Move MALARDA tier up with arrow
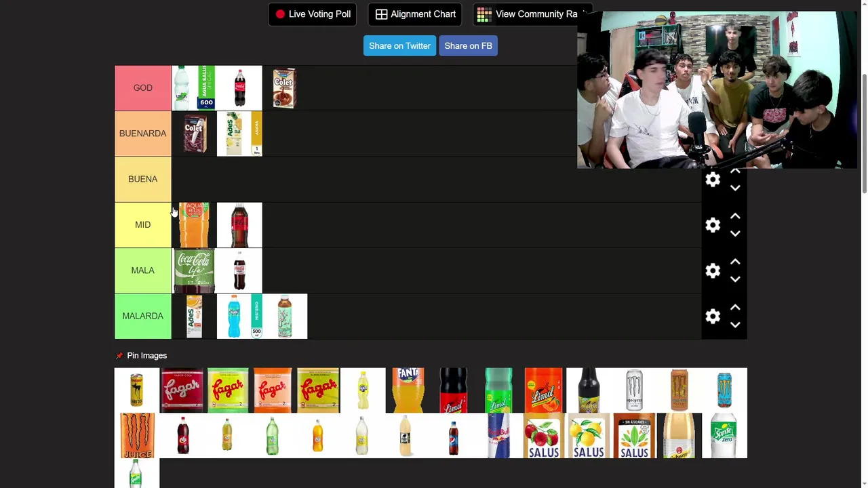868x488 pixels. tap(735, 307)
